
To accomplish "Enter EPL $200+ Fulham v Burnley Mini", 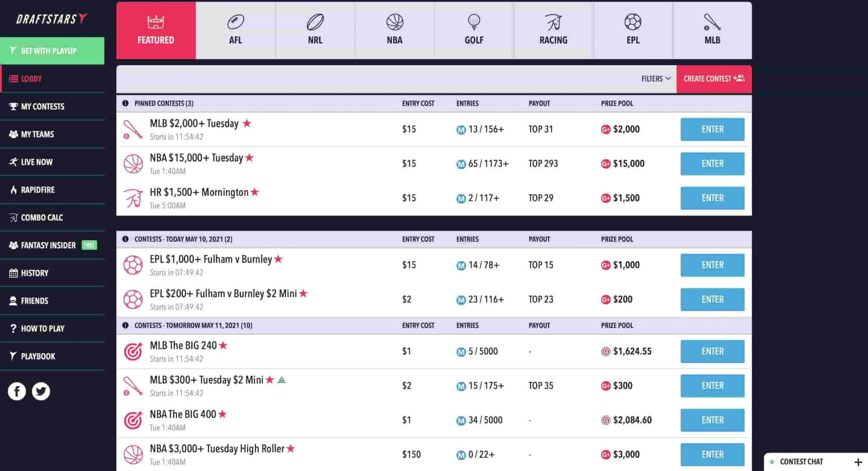I will tap(712, 299).
